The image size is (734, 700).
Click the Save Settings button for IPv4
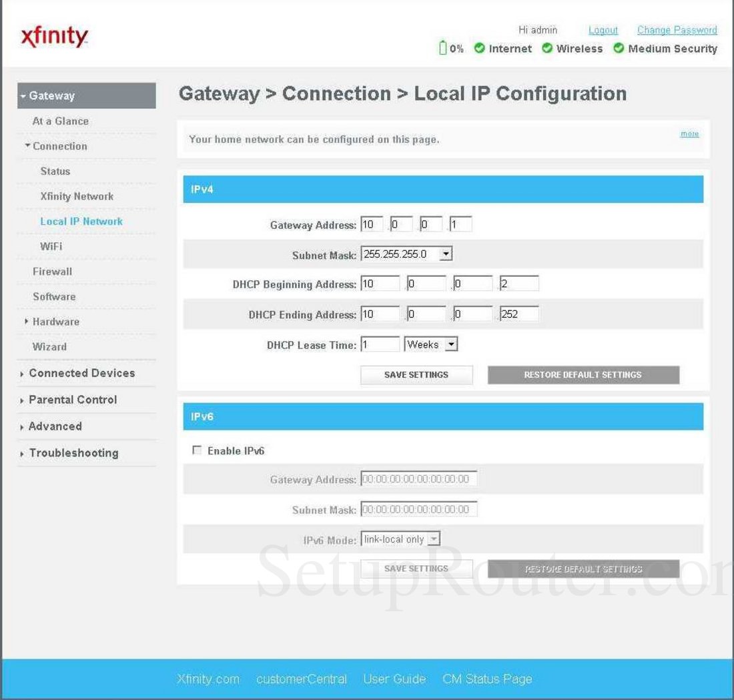[416, 374]
